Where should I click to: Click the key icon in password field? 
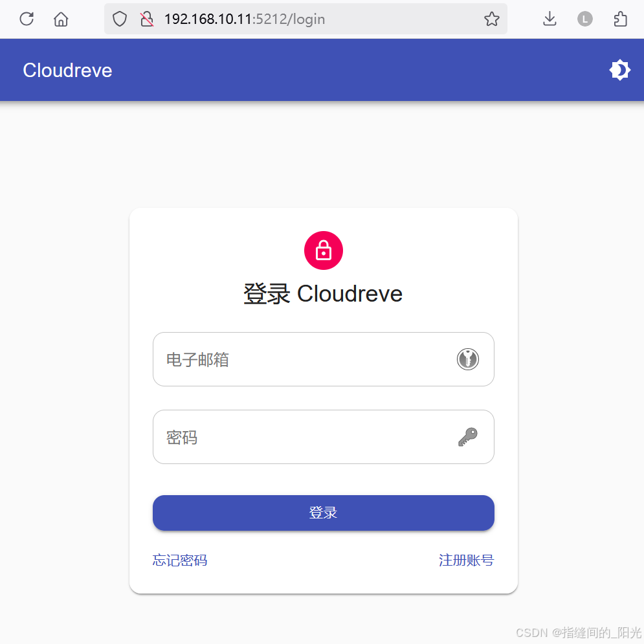pos(468,437)
